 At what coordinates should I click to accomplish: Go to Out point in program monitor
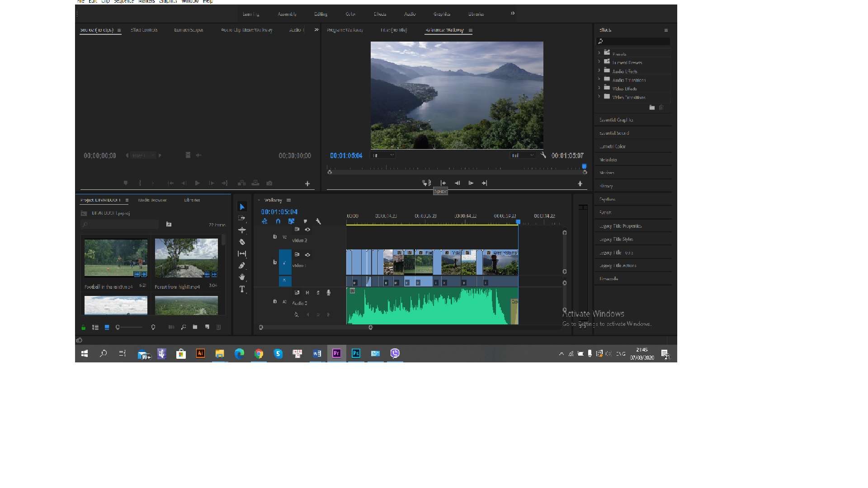(485, 183)
